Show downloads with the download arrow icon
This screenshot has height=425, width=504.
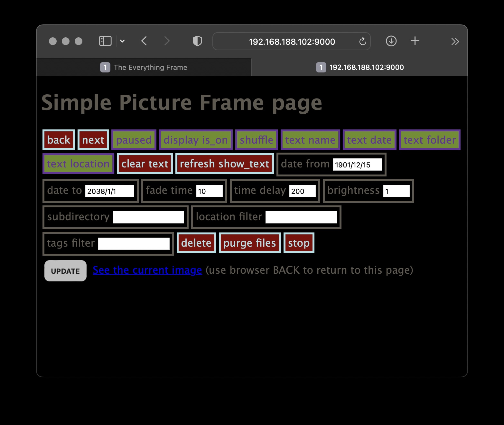click(x=391, y=41)
